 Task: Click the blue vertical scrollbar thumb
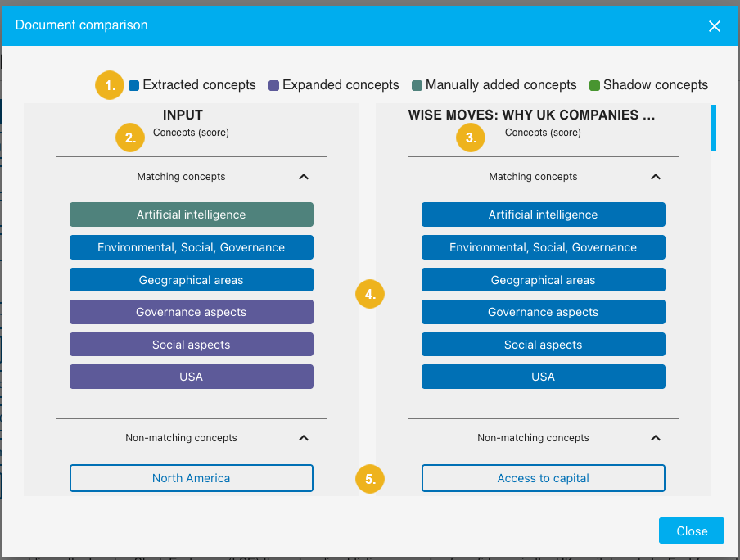click(713, 128)
